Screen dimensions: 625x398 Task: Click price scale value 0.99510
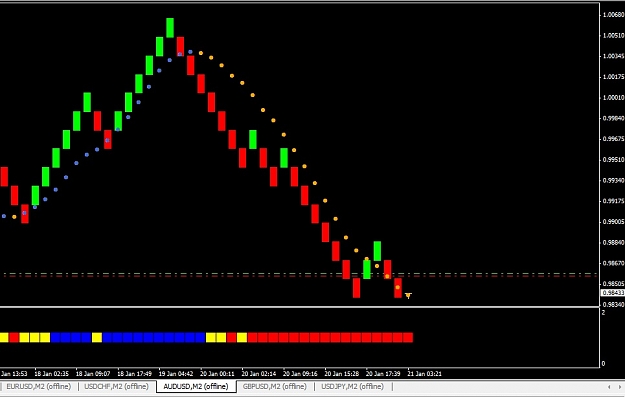[613, 160]
